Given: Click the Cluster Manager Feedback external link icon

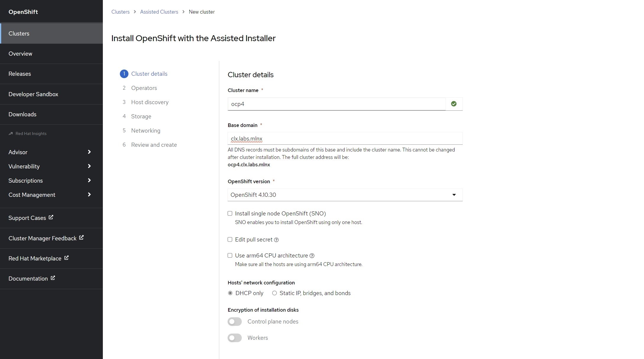Looking at the screenshot, I should (81, 238).
